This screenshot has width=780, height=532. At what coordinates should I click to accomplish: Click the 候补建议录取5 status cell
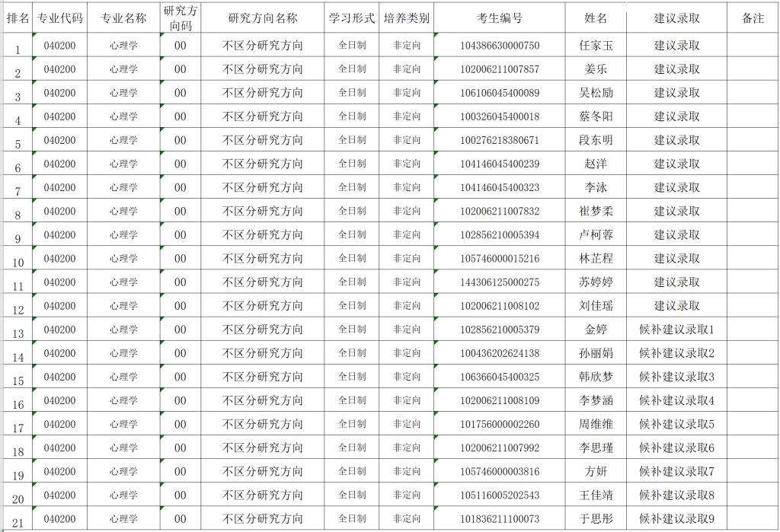[x=676, y=424]
